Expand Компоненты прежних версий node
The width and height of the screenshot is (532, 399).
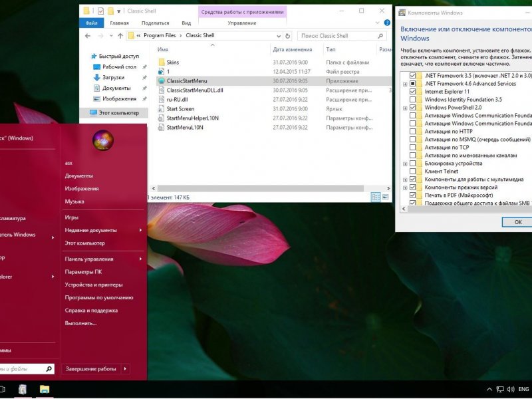(405, 188)
